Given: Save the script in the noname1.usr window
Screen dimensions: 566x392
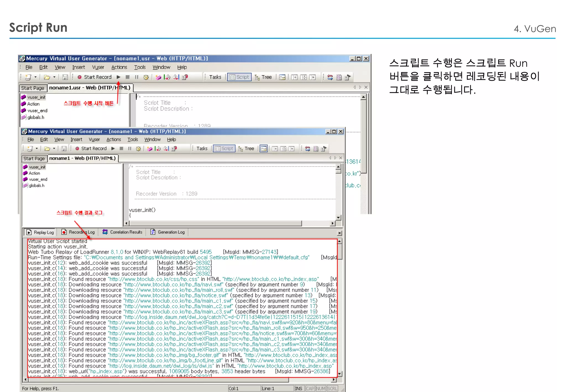Looking at the screenshot, I should point(65,77).
